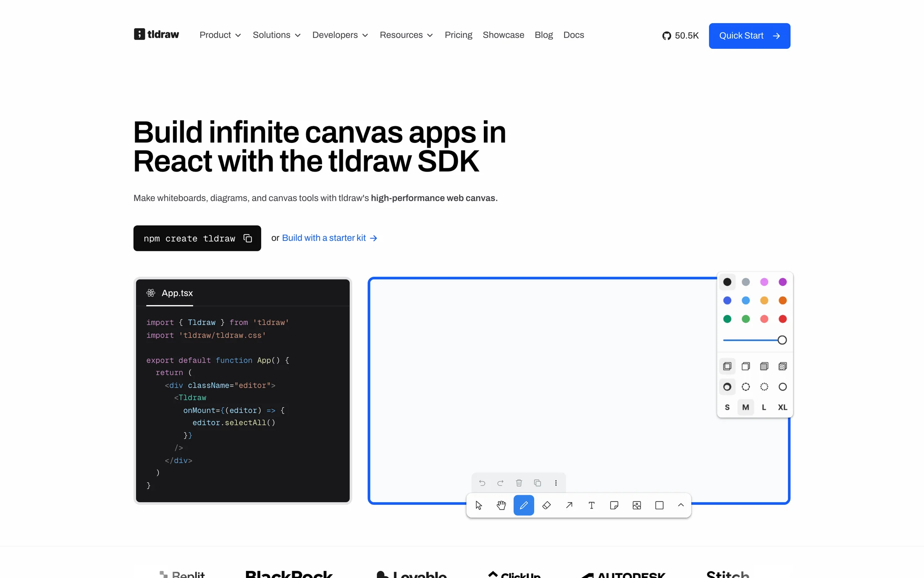The height and width of the screenshot is (578, 924).
Task: Click the undo arrow in canvas
Action: point(482,483)
